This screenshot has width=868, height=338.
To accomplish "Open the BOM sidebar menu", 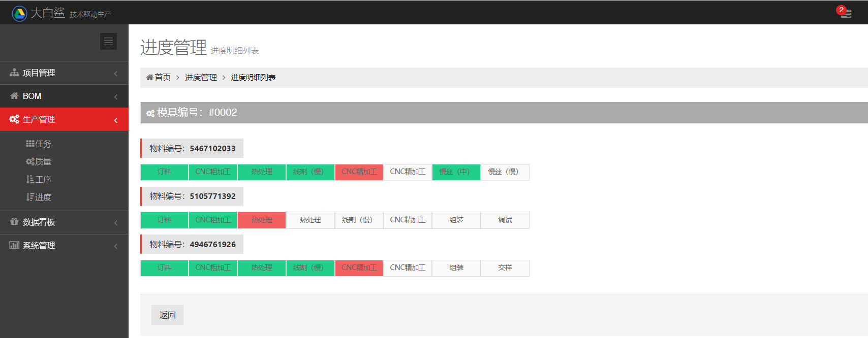I will point(64,96).
